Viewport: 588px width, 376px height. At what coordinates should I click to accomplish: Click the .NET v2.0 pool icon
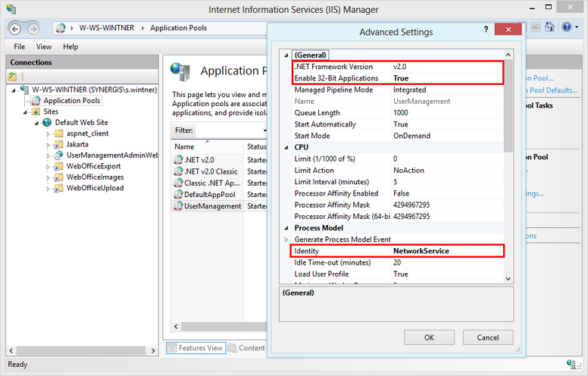pos(178,160)
